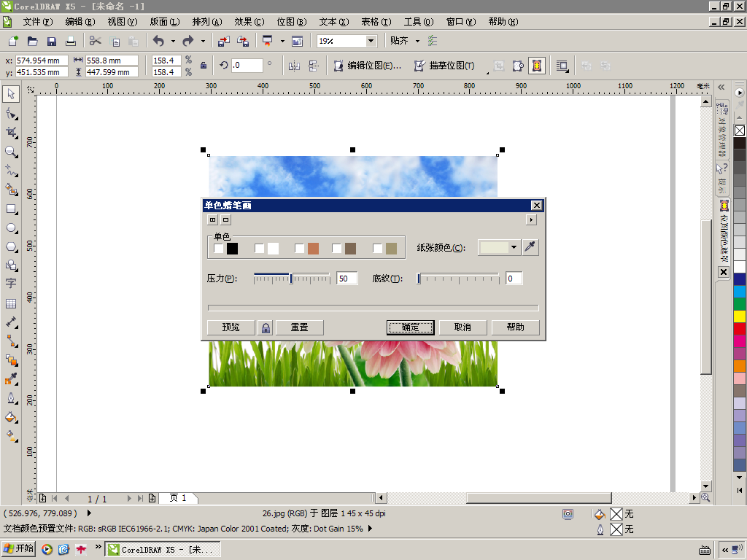Click the 预览 button
The width and height of the screenshot is (747, 560).
231,327
